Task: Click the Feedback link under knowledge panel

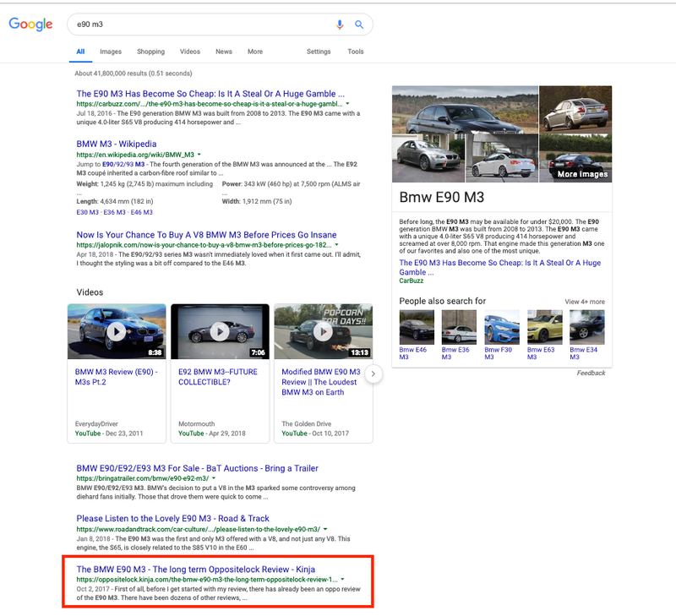Action: (x=591, y=373)
